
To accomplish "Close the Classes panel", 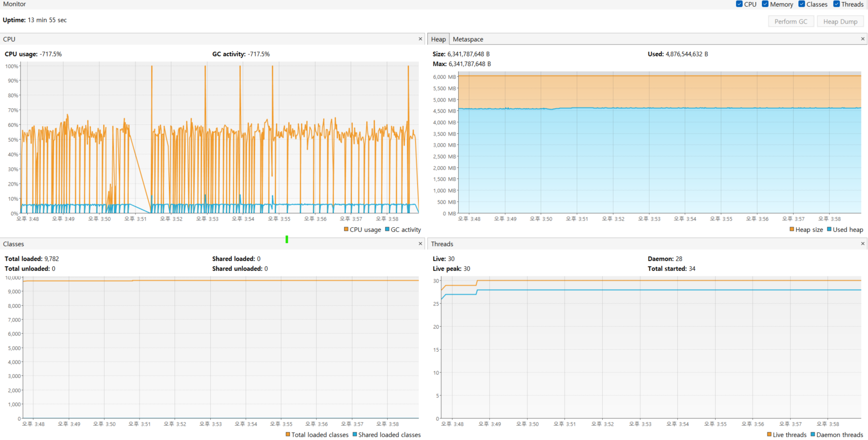I will coord(420,244).
